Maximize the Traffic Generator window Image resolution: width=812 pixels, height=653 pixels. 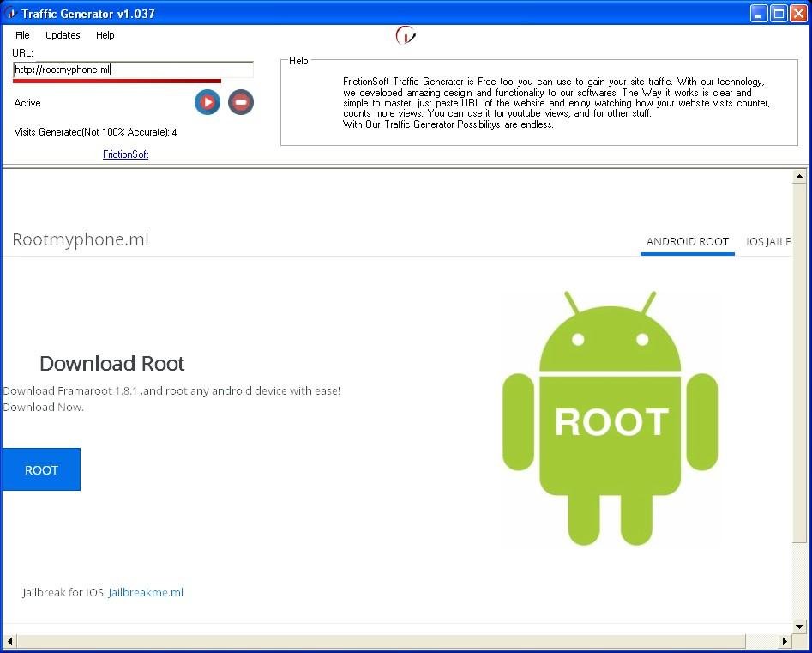coord(779,14)
